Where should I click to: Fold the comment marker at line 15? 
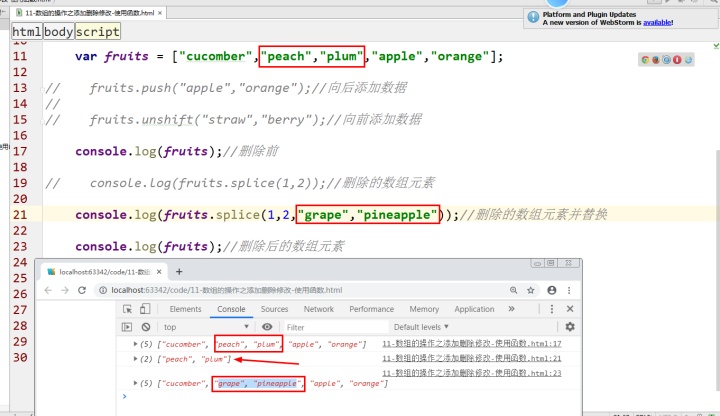42,122
